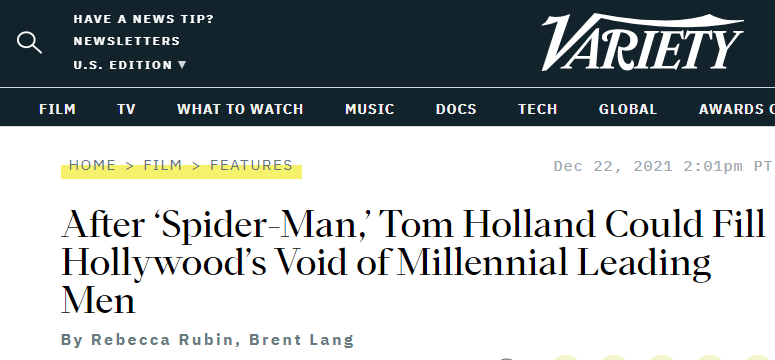775x360 pixels.
Task: Select the Tech nav item
Action: (x=538, y=109)
